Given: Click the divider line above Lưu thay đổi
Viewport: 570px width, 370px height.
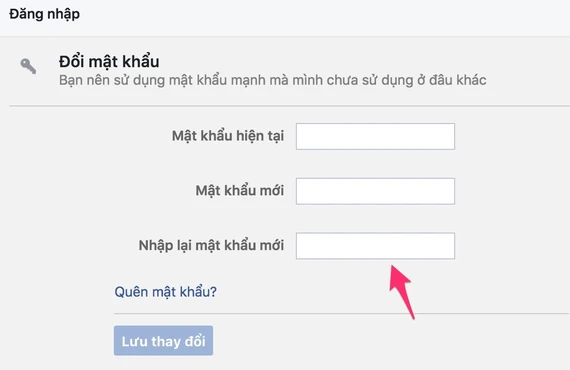Looking at the screenshot, I should tap(342, 313).
